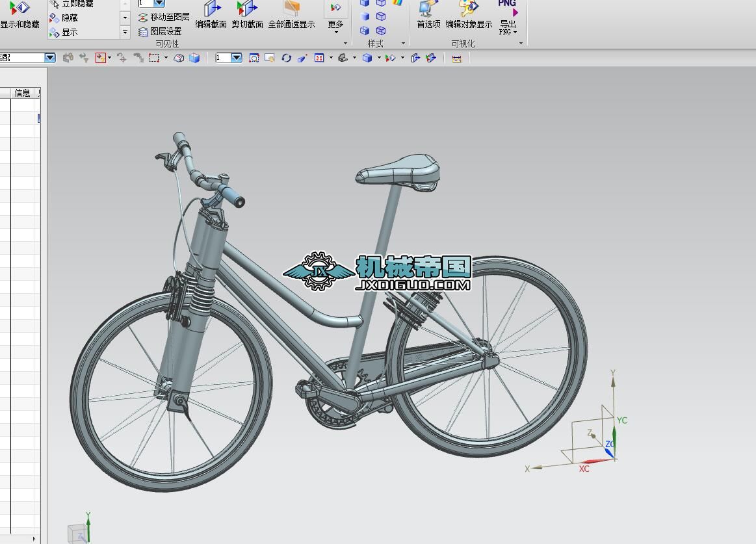Toggle Clip Section (剪切截面) view

click(x=247, y=15)
